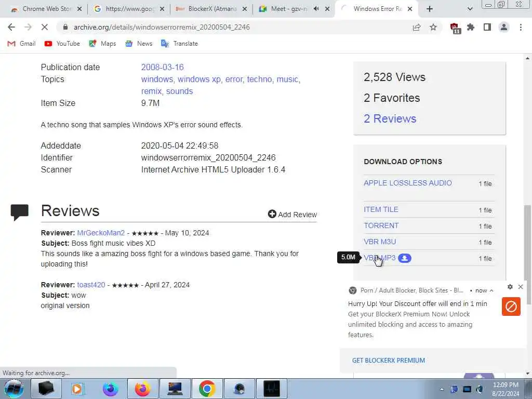Open the sounds topic link
The width and height of the screenshot is (532, 399).
[179, 91]
